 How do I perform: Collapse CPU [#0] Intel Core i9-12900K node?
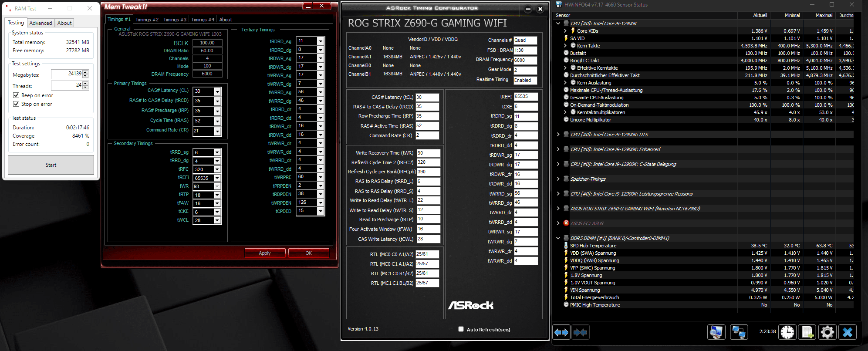click(x=558, y=24)
